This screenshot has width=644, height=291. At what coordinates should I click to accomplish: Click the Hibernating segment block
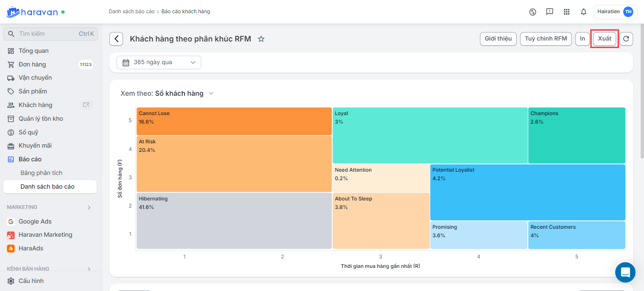tap(234, 221)
